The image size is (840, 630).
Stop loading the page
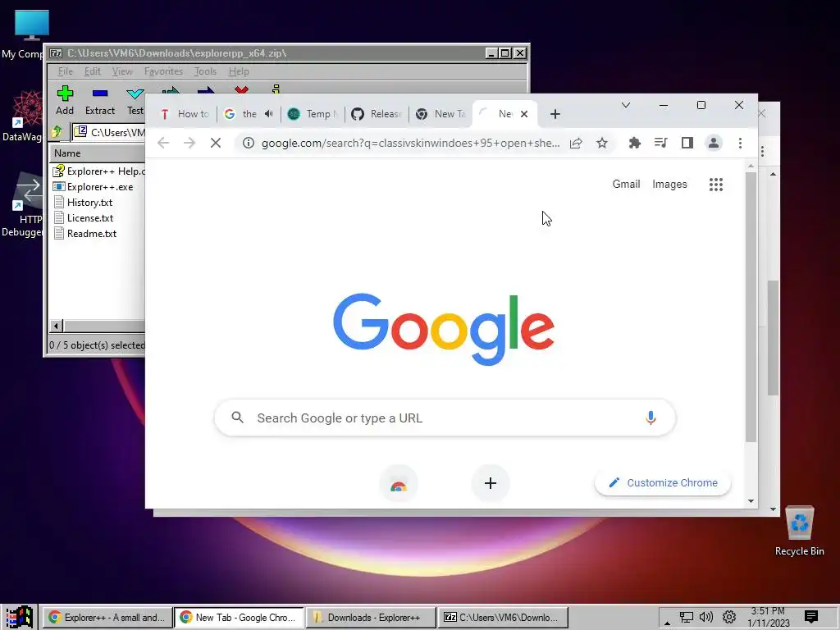click(216, 143)
